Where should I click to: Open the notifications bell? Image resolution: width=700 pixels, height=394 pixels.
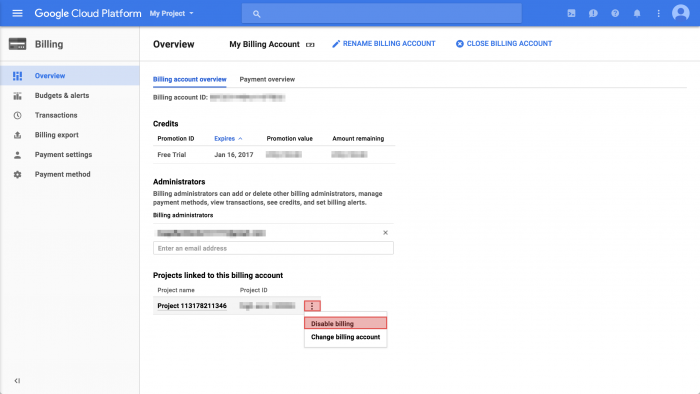click(x=637, y=13)
